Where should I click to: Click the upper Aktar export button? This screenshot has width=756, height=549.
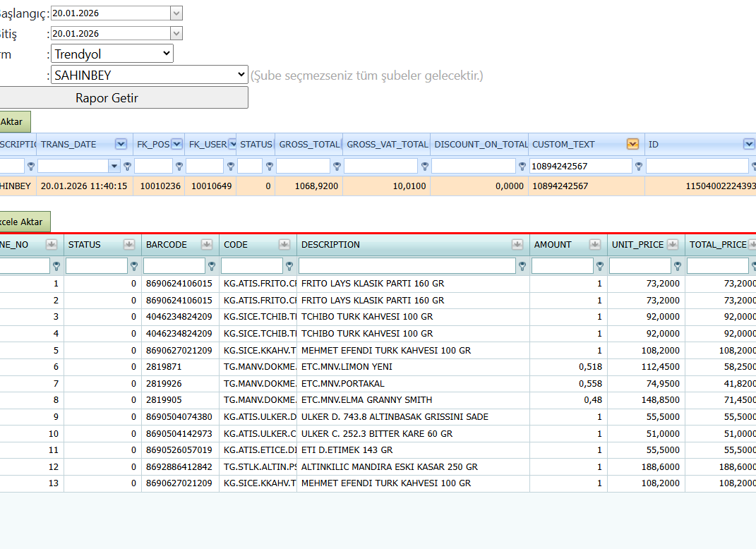tap(14, 122)
